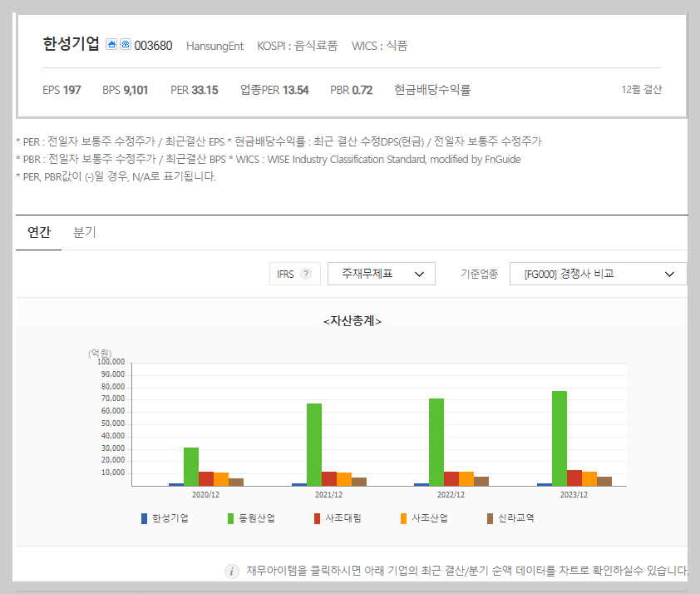Click the stock code 003680
700x594 pixels.
point(153,46)
